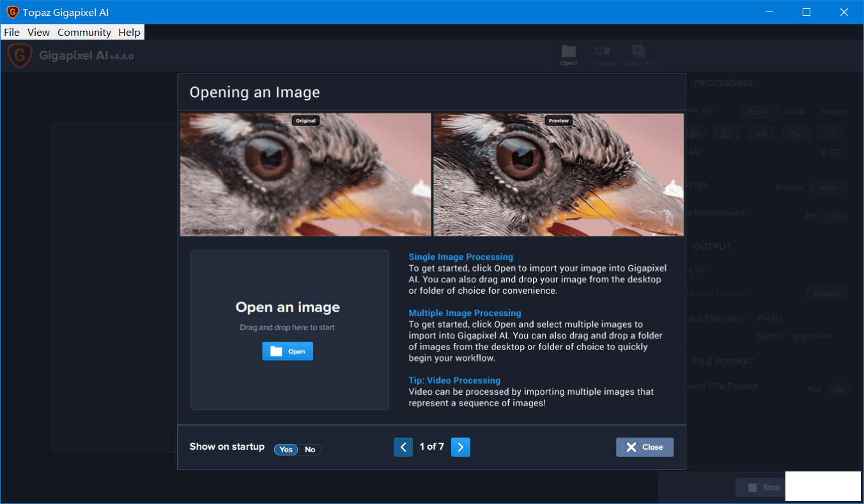Viewport: 864px width, 504px height.
Task: Click the 'Open an image' drop area
Action: tap(289, 330)
